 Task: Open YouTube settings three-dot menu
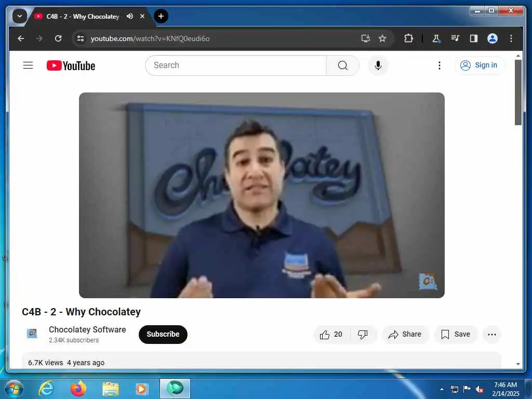pos(440,65)
